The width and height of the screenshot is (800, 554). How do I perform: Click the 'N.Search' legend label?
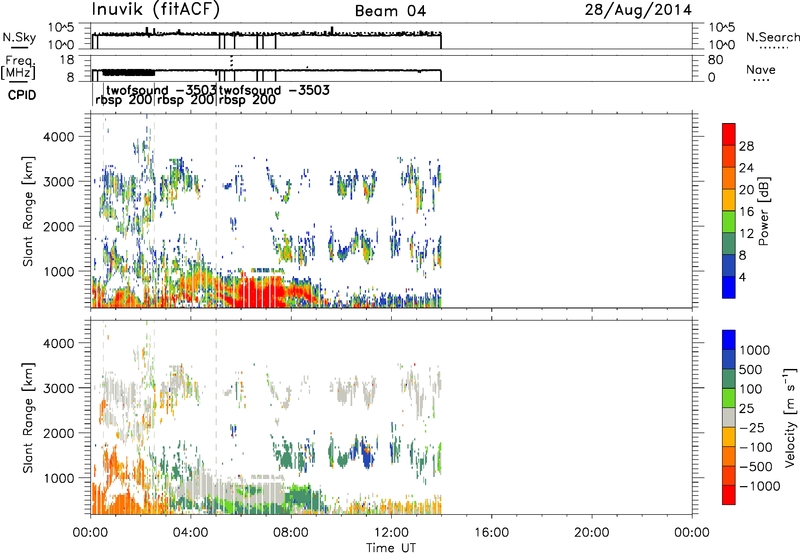tap(772, 37)
